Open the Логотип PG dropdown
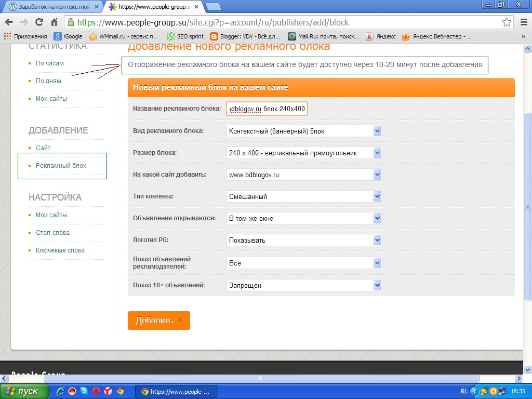The image size is (532, 399). 304,240
